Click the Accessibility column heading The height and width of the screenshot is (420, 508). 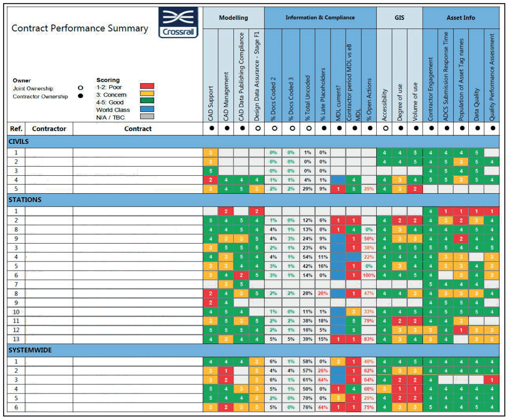(385, 105)
